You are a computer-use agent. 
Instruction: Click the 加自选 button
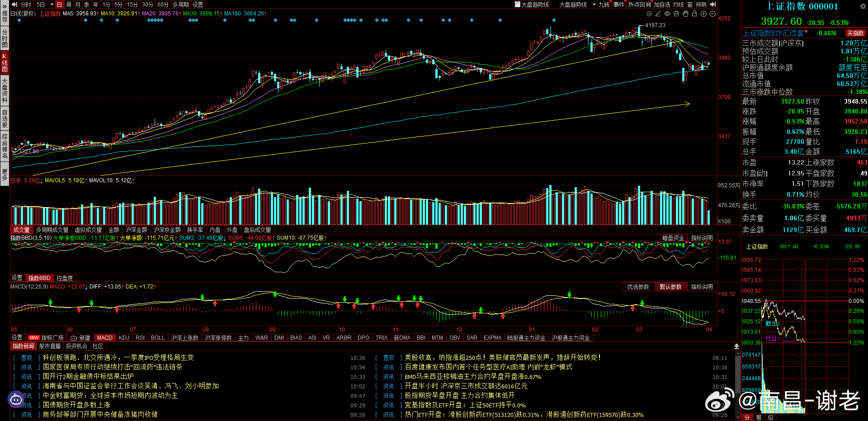(x=662, y=5)
